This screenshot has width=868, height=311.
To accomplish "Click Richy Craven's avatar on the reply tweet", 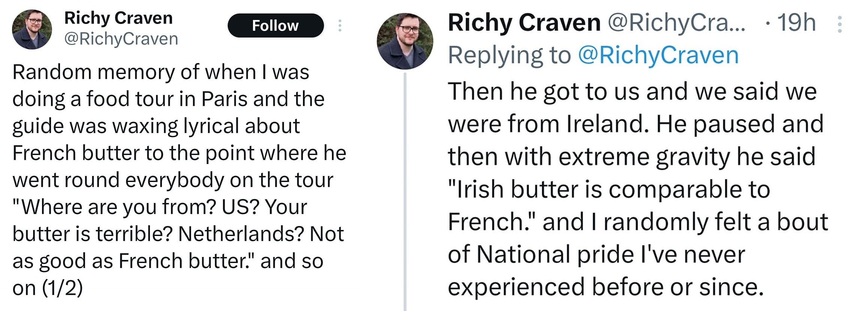I will tap(405, 41).
